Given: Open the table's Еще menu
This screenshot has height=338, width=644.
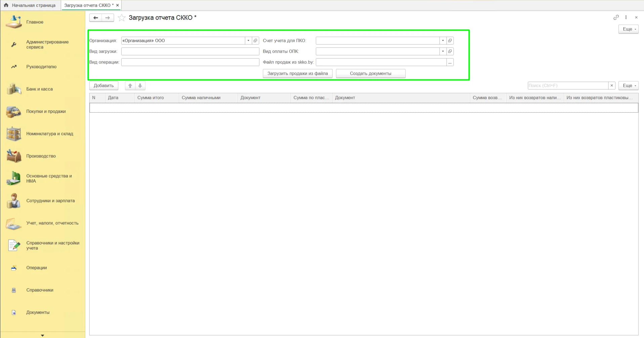Looking at the screenshot, I should 629,85.
